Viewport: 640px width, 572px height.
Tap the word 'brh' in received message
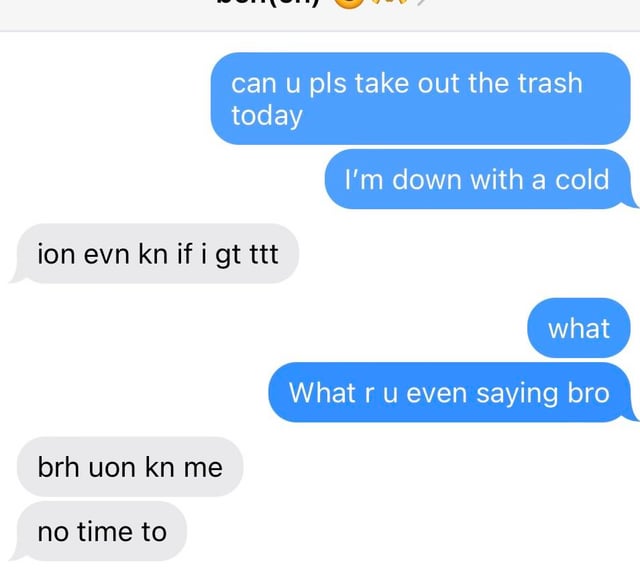(x=58, y=467)
